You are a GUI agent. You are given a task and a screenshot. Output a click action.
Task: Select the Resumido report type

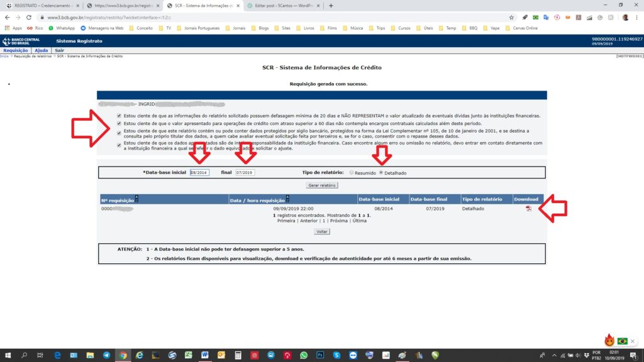[352, 173]
